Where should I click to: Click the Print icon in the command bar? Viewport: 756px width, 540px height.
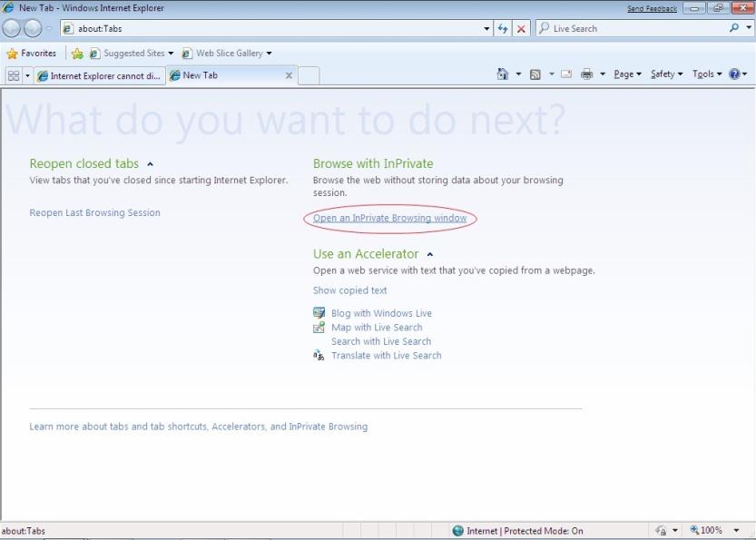pos(586,74)
